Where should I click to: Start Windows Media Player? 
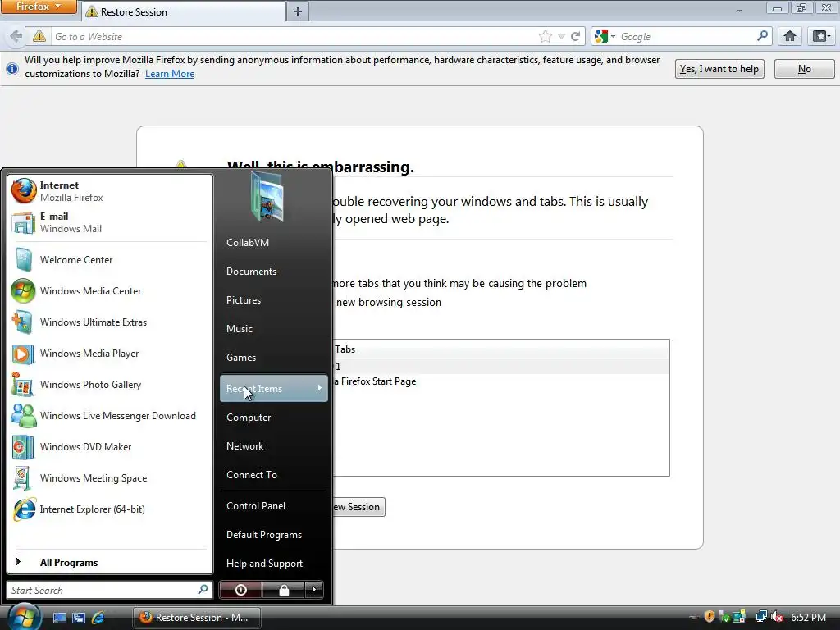110,353
